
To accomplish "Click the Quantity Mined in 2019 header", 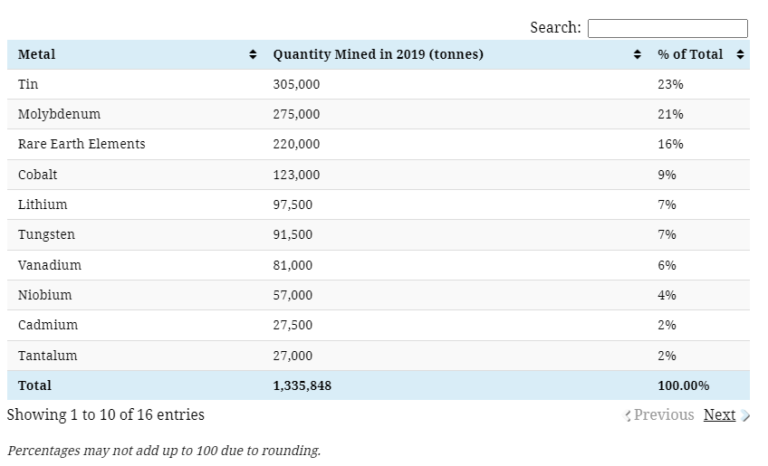I will tap(378, 54).
